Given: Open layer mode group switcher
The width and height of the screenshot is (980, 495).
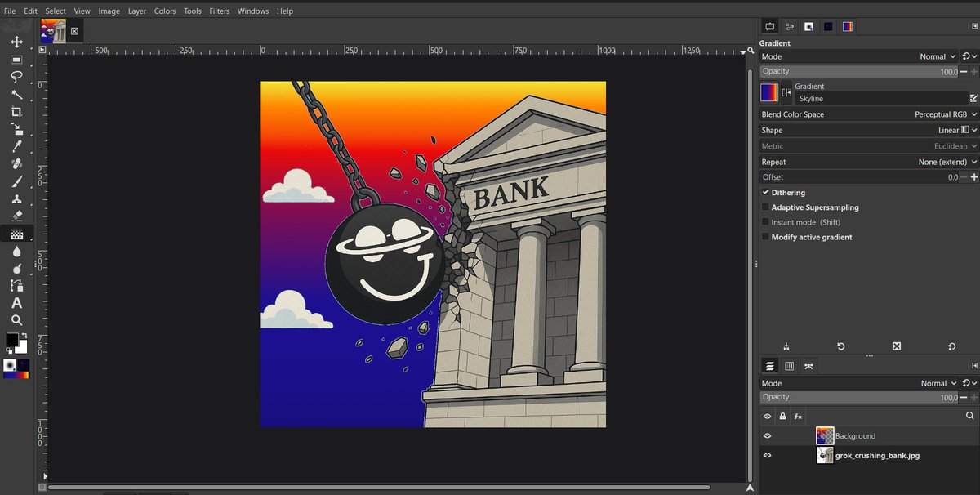Looking at the screenshot, I should coord(969,383).
